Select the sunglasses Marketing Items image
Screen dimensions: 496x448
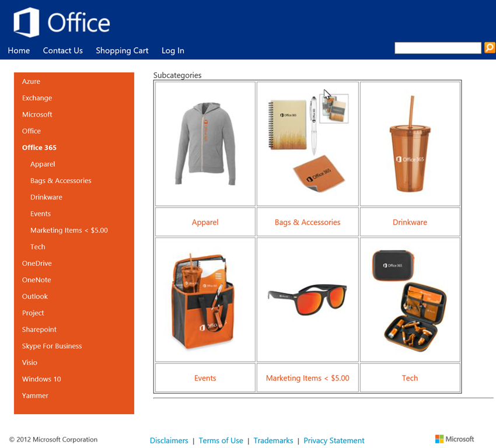pyautogui.click(x=308, y=299)
